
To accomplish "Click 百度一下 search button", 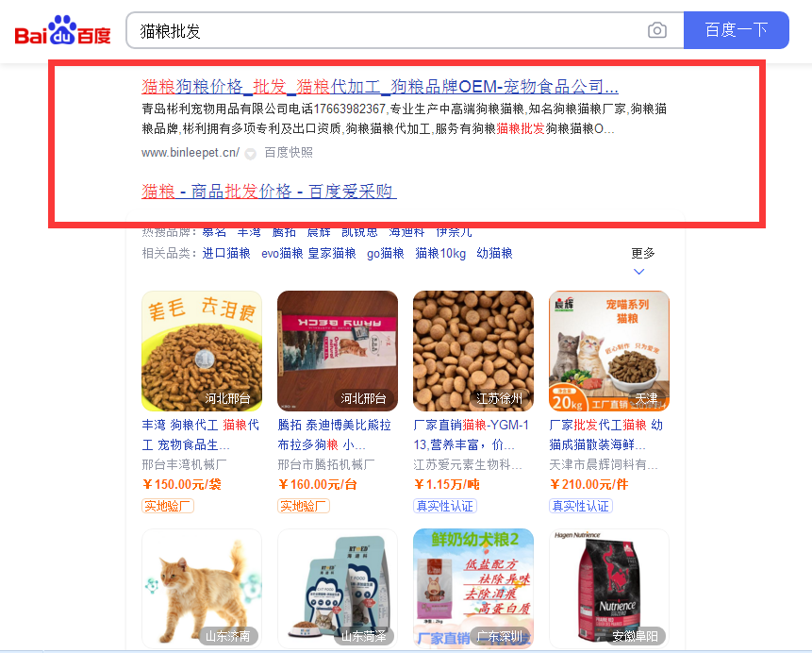I will [736, 30].
